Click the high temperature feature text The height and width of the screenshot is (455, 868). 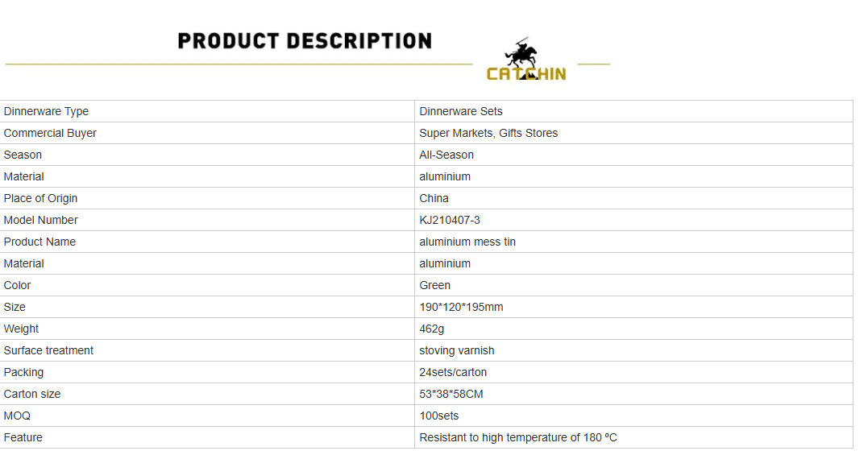[518, 437]
